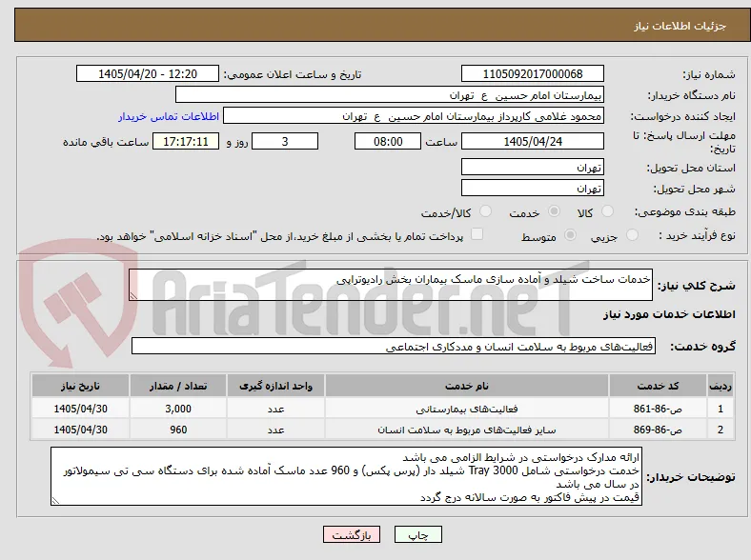Click the نوع فرآیند خرید label
Image resolution: width=751 pixels, height=560 pixels.
[697, 235]
